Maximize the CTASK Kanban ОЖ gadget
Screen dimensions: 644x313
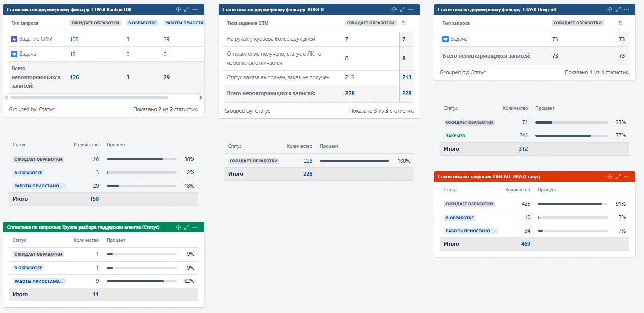pyautogui.click(x=187, y=10)
